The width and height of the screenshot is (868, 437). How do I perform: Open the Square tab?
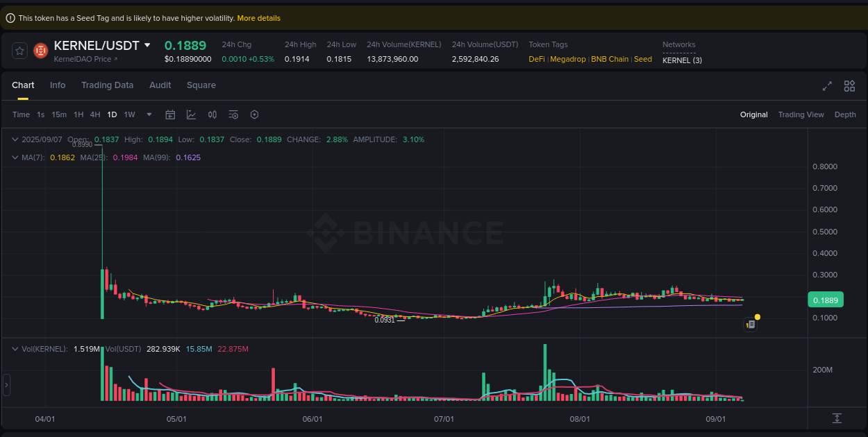pyautogui.click(x=201, y=85)
